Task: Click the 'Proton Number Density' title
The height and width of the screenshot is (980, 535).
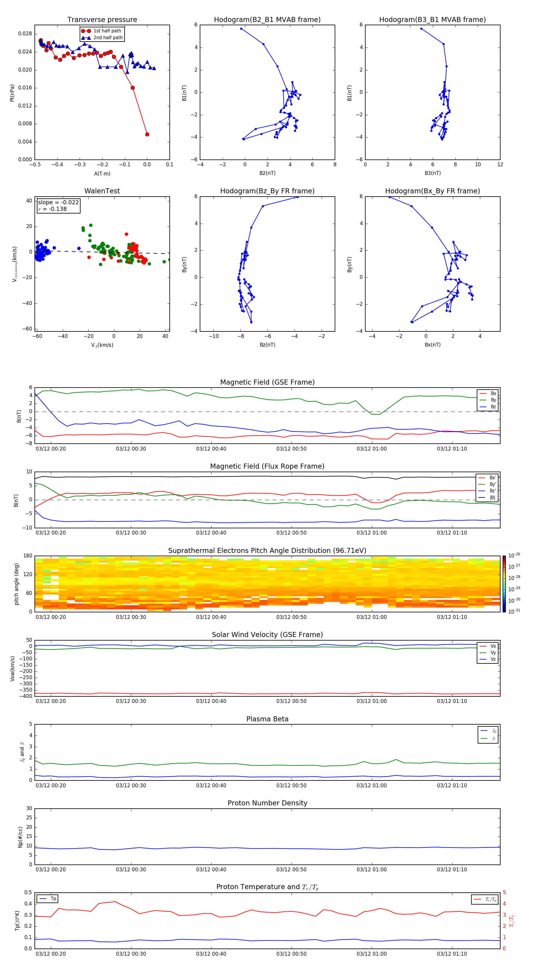Action: pos(267,803)
